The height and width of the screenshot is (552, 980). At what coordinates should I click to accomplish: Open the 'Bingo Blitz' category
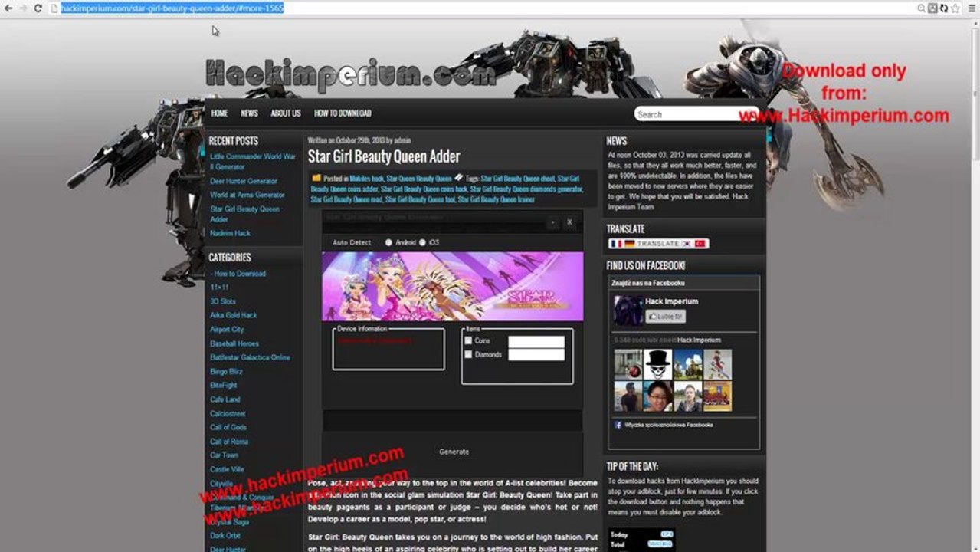[x=226, y=371]
